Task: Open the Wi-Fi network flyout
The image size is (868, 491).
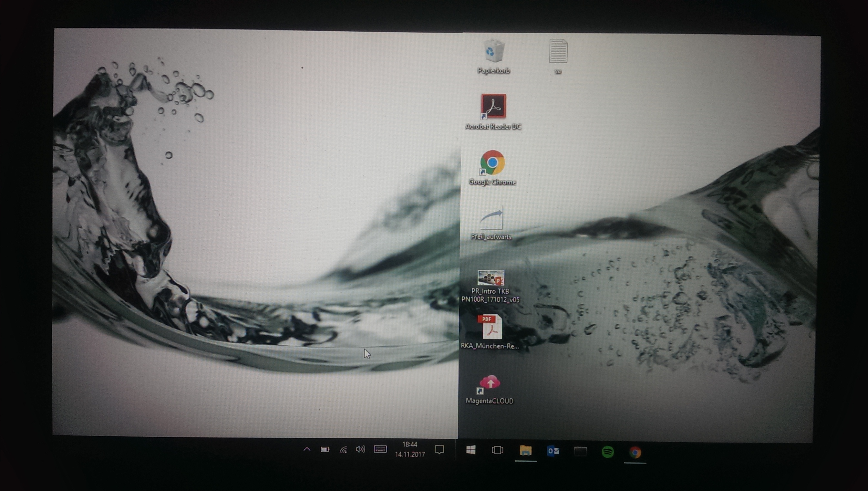Action: pos(343,450)
